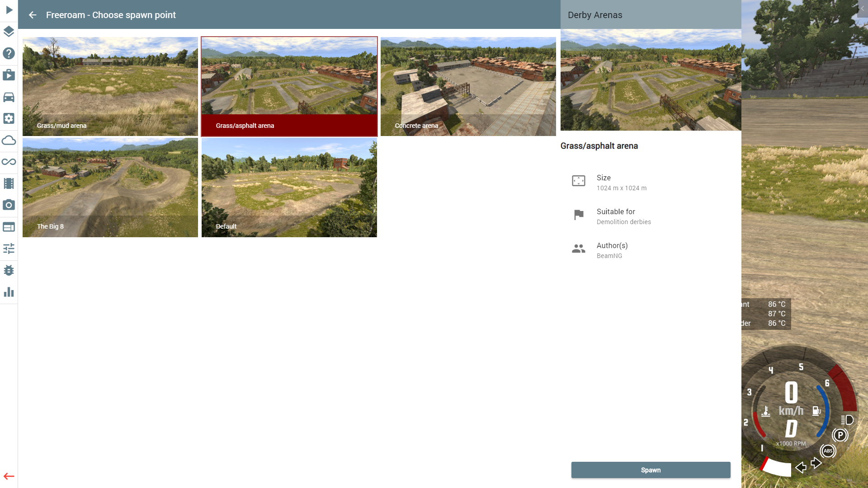The image size is (868, 488).
Task: Click the right turn signal arrow
Action: [x=816, y=463]
